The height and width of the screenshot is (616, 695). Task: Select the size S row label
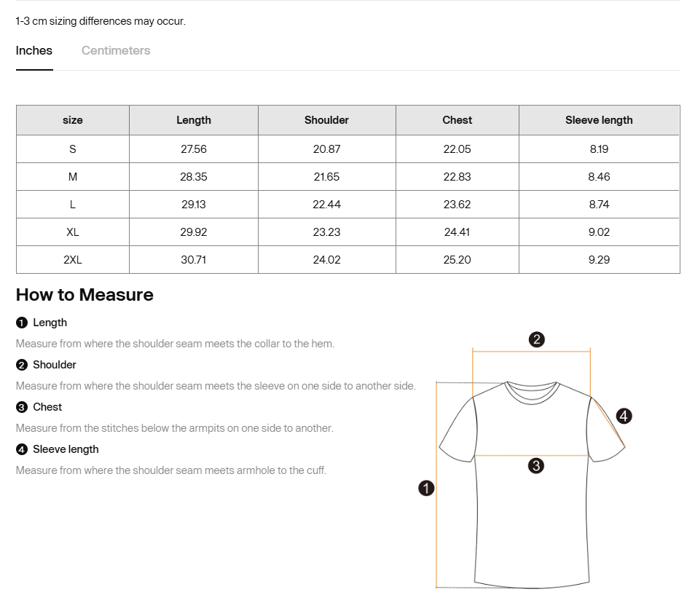73,149
